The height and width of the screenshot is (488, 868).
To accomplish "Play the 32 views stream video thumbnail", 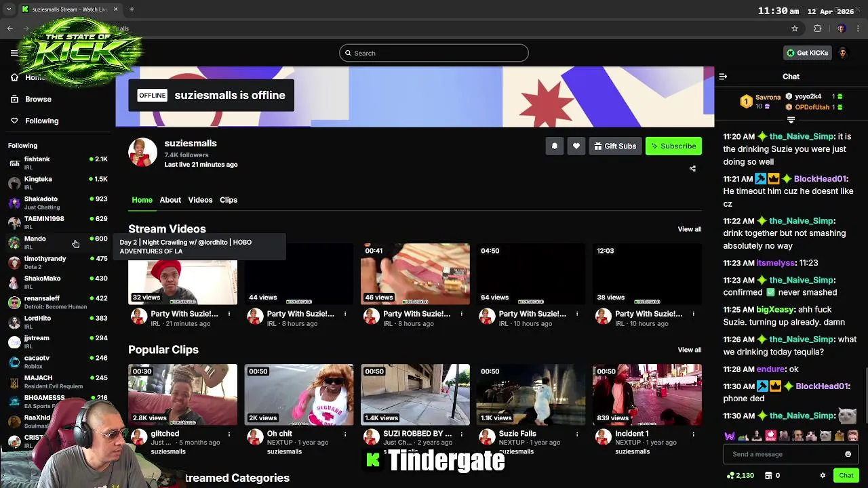I will click(x=182, y=274).
